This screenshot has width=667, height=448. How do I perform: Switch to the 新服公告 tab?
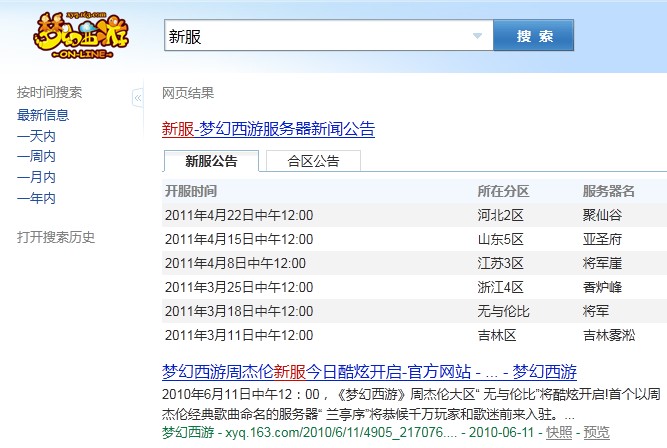point(211,161)
